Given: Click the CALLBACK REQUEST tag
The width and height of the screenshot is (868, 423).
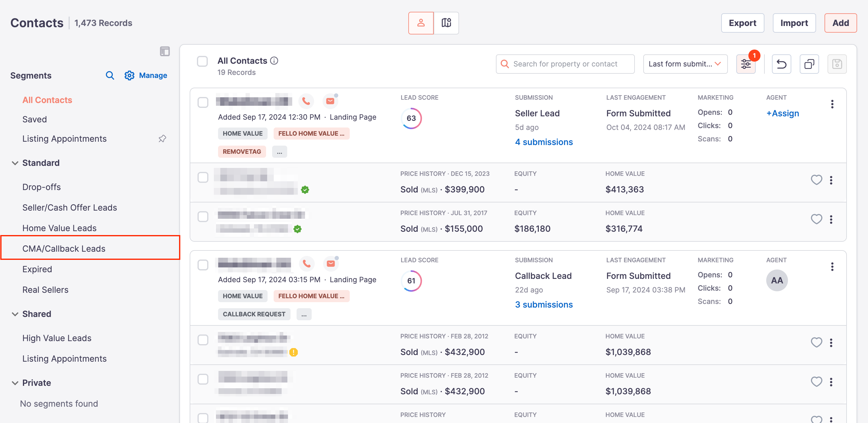Looking at the screenshot, I should click(x=254, y=314).
